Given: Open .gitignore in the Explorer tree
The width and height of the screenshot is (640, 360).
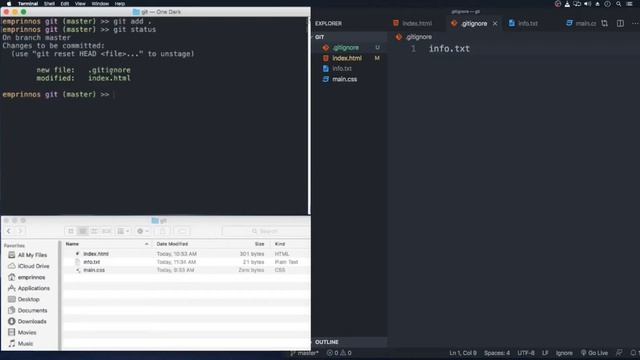Looking at the screenshot, I should coord(349,48).
